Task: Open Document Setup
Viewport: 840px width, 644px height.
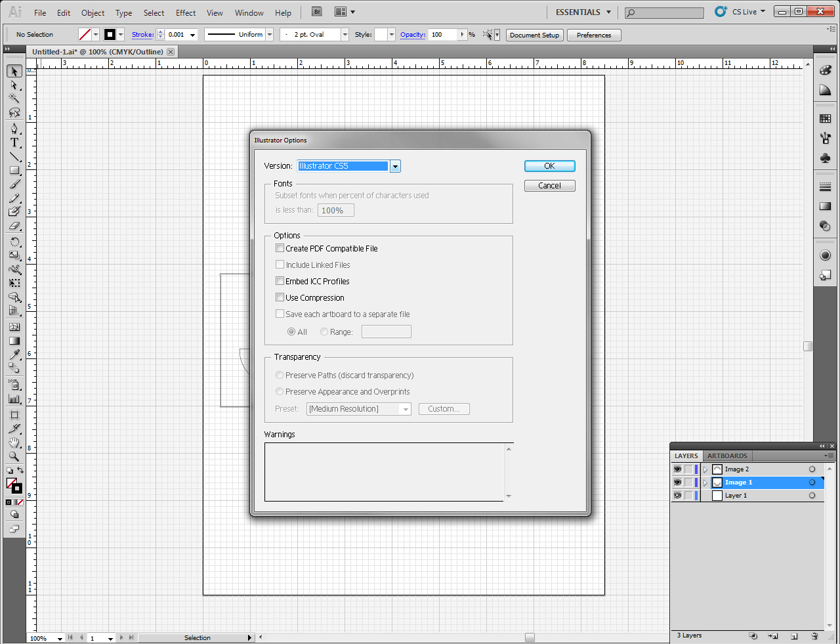Action: (535, 35)
